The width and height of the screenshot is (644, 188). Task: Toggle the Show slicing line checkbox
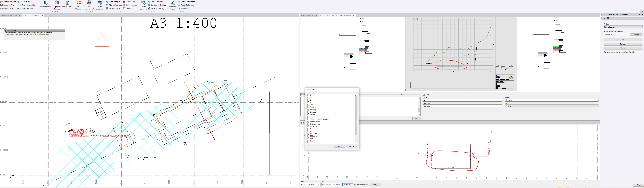point(355,185)
